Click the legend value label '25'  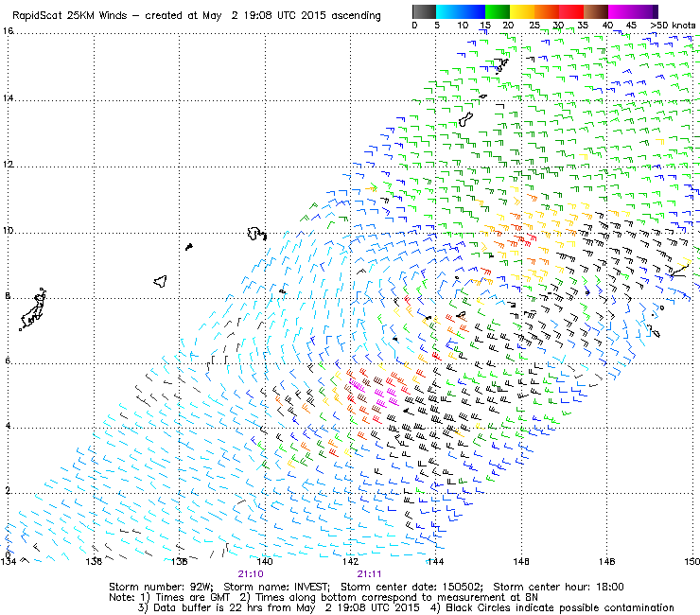pos(534,26)
